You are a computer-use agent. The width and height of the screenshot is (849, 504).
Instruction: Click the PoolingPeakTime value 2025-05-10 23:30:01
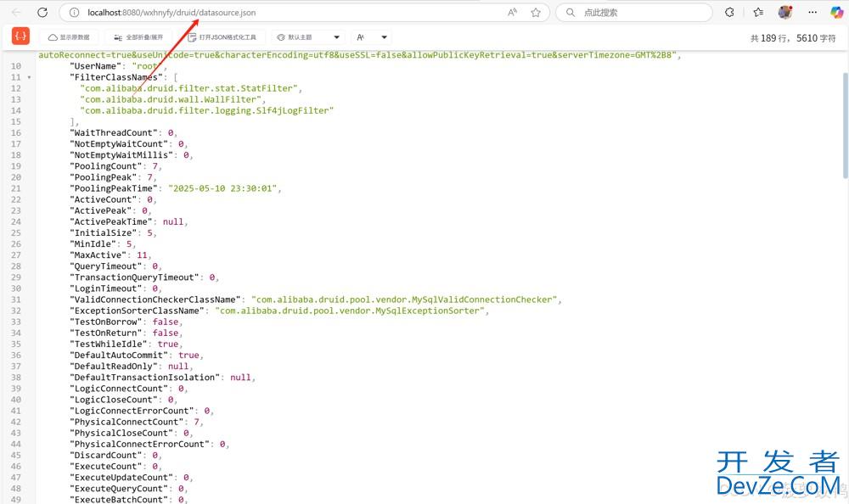[x=222, y=188]
